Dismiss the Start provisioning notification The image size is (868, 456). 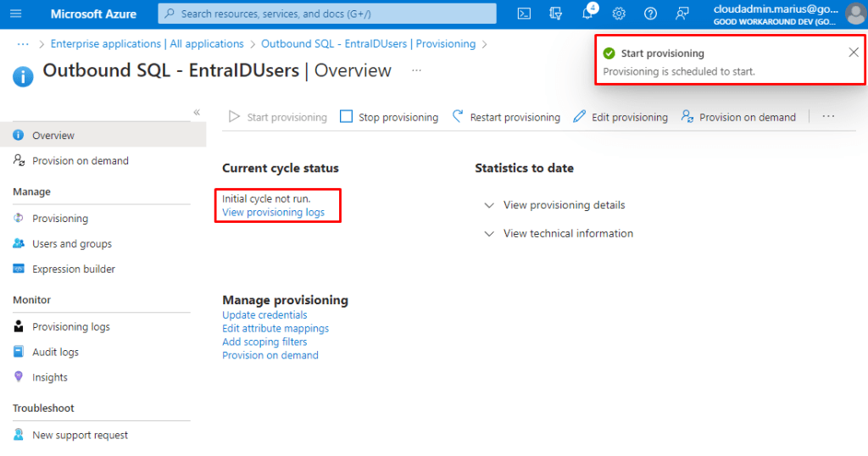853,53
